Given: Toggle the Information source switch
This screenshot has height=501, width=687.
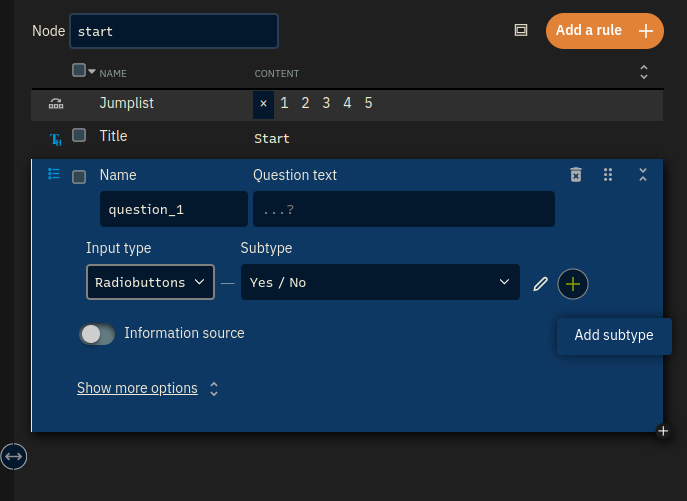Looking at the screenshot, I should 97,334.
